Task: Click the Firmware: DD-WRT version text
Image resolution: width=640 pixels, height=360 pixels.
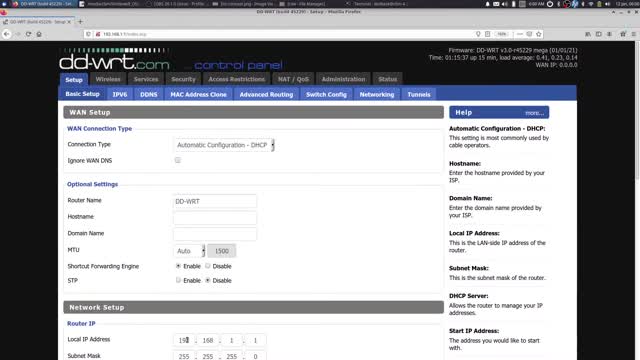Action: pyautogui.click(x=513, y=50)
